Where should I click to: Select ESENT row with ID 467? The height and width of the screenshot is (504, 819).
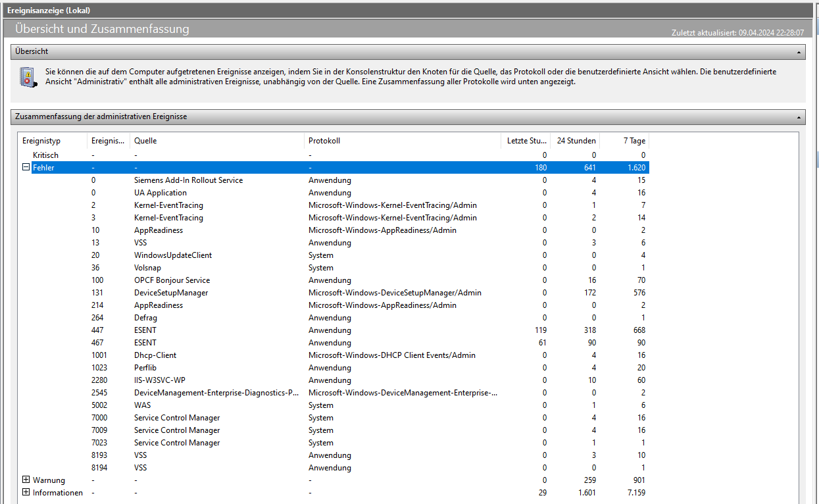pos(334,343)
